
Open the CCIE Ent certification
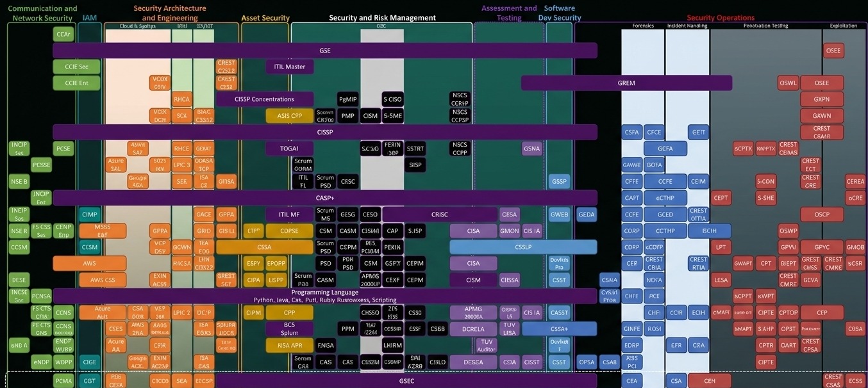pyautogui.click(x=76, y=83)
